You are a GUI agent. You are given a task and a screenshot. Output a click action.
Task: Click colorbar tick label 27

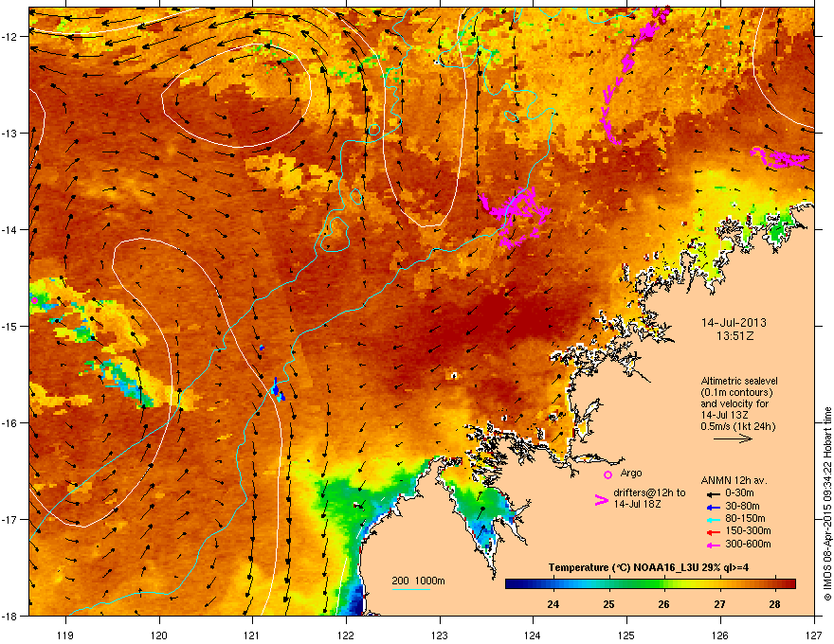719,603
